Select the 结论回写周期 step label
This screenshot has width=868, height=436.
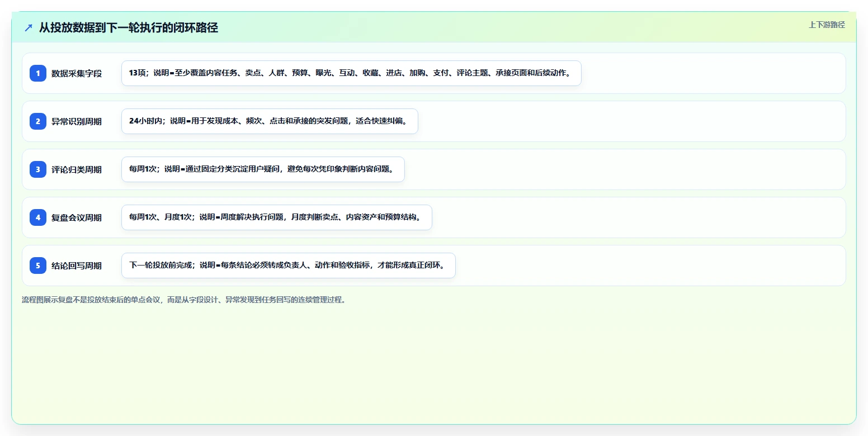[77, 266]
